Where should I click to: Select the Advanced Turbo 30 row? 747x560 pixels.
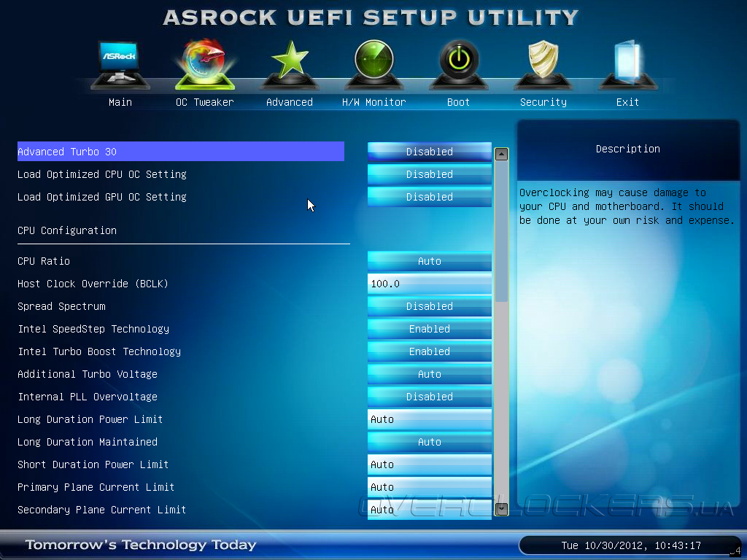tap(181, 152)
